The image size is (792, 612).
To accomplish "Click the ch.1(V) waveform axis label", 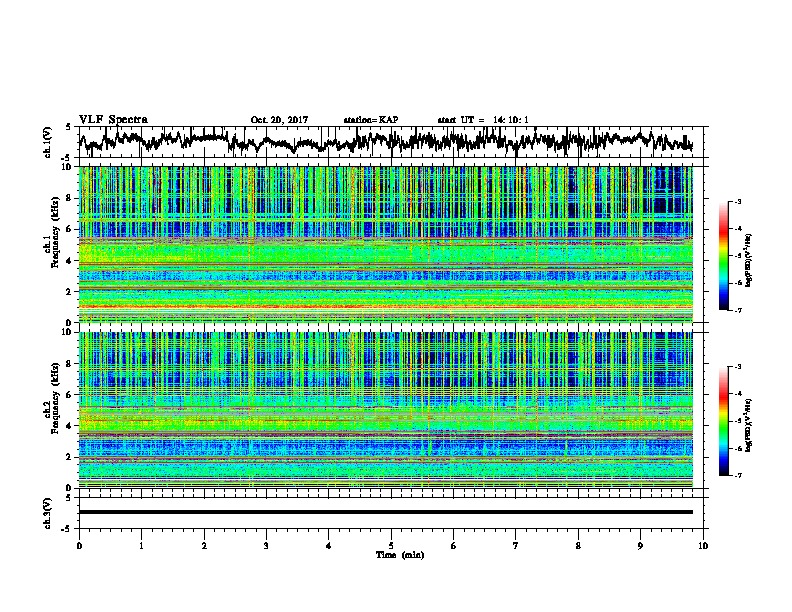I will (x=48, y=142).
